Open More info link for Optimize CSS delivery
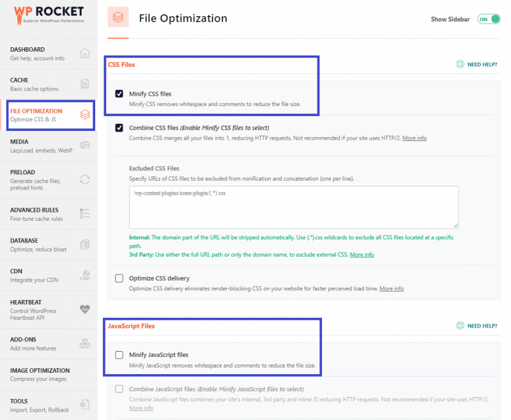Screen dimensions: 511x420 pos(392,289)
